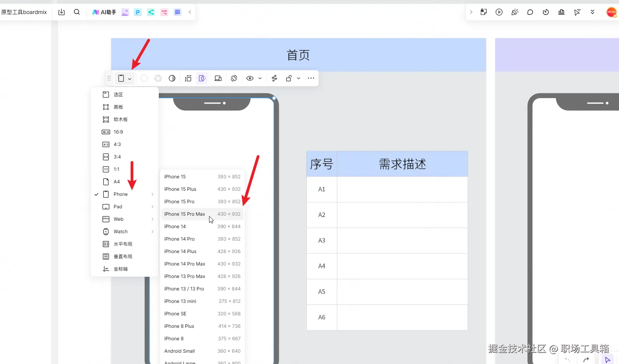Image resolution: width=619 pixels, height=364 pixels.
Task: Start presentation with the play icon
Action: pos(499,12)
